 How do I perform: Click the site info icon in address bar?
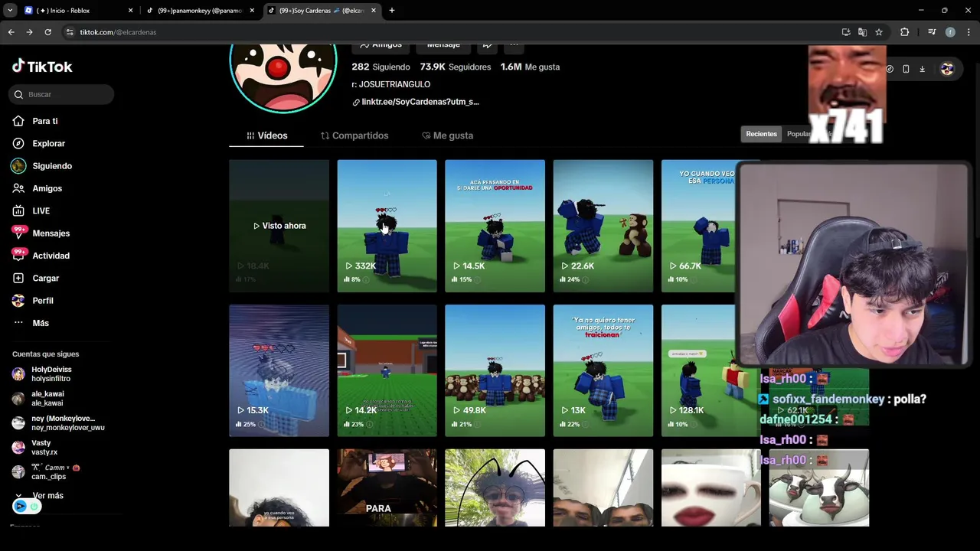click(x=70, y=32)
